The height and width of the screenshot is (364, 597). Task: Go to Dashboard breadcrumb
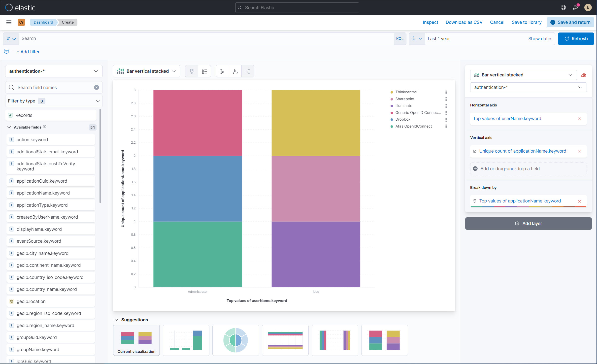pos(43,22)
